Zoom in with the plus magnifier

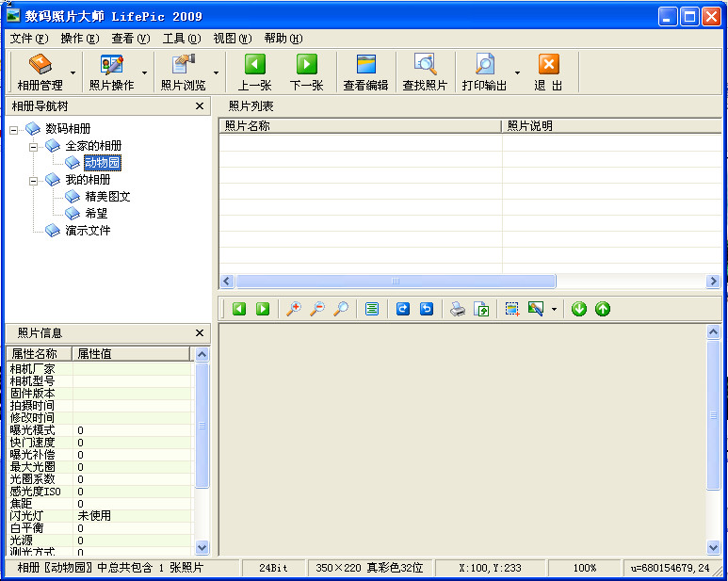(294, 309)
